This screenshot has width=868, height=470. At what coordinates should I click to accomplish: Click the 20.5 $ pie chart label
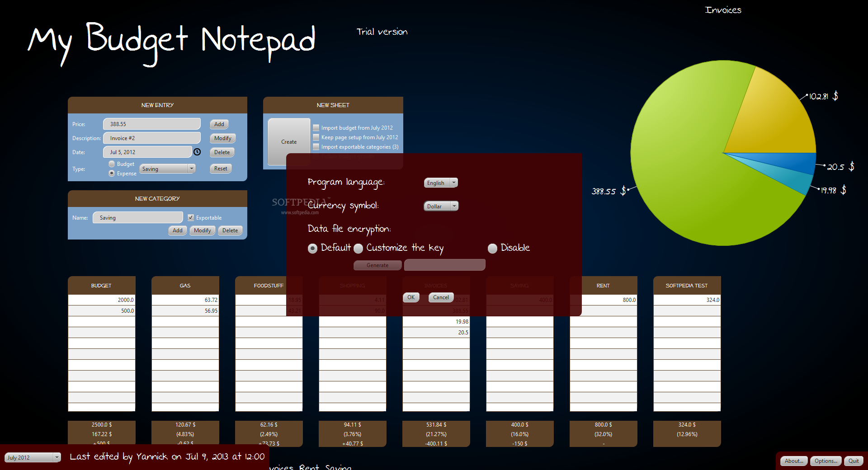(x=841, y=167)
